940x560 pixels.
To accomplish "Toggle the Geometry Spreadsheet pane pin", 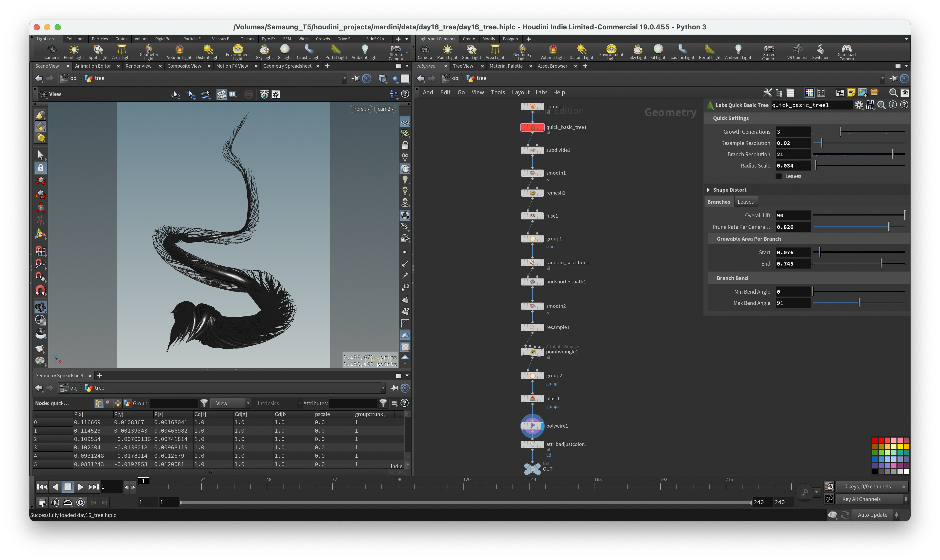I will coord(394,388).
